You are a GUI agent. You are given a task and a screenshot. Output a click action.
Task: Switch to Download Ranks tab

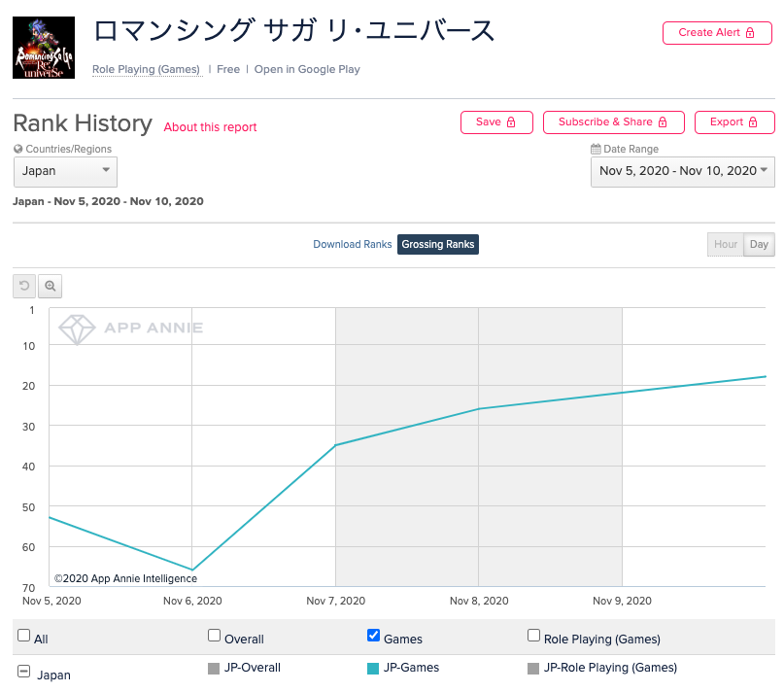tap(353, 244)
